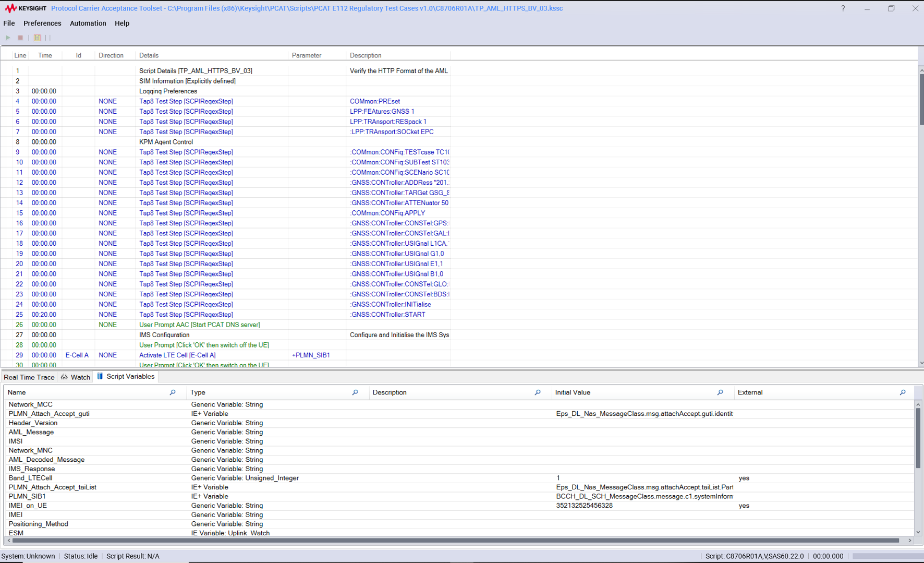Screen dimensions: 924x563
Task: Click the Run script play icon
Action: [8, 38]
